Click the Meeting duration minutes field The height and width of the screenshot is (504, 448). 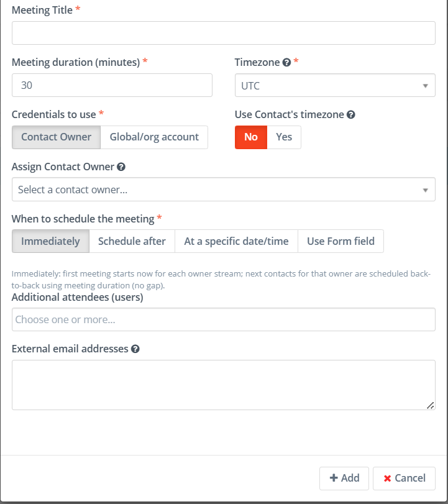click(112, 85)
